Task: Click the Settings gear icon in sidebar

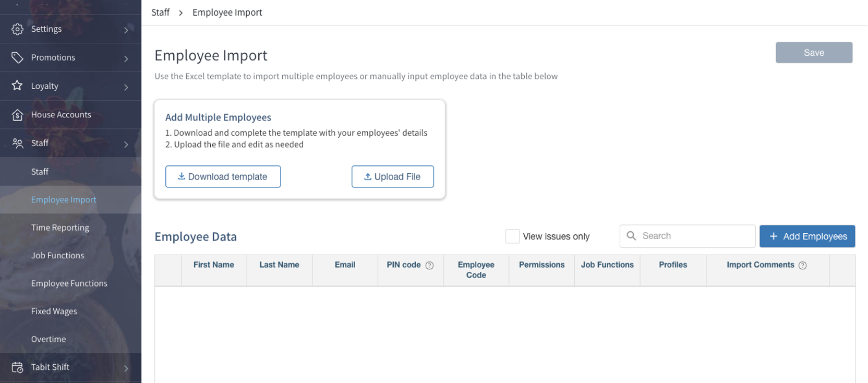Action: pos(17,29)
